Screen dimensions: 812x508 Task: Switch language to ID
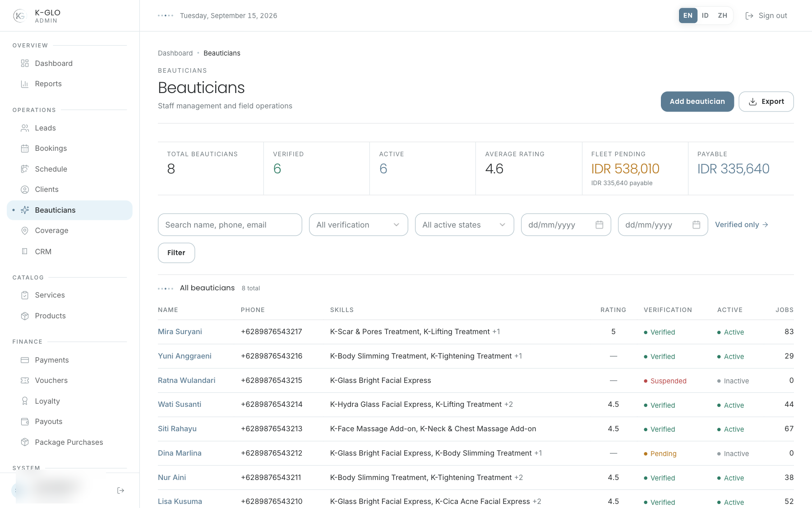point(705,15)
